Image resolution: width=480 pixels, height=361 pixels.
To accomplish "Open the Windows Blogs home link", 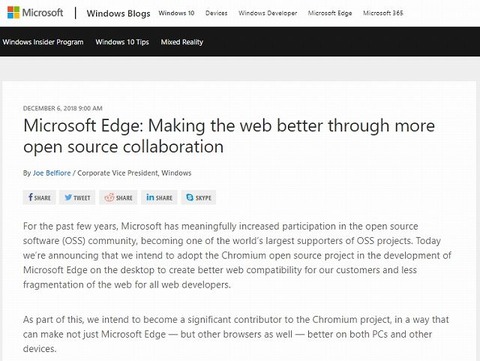I will point(118,13).
